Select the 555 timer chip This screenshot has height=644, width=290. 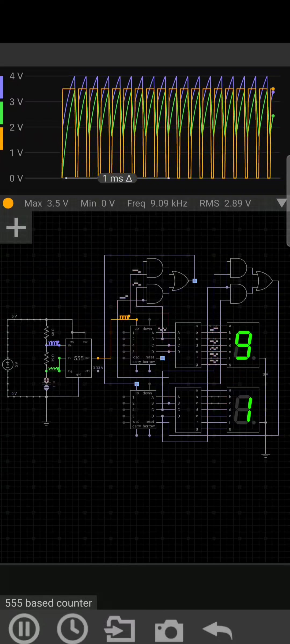click(79, 358)
